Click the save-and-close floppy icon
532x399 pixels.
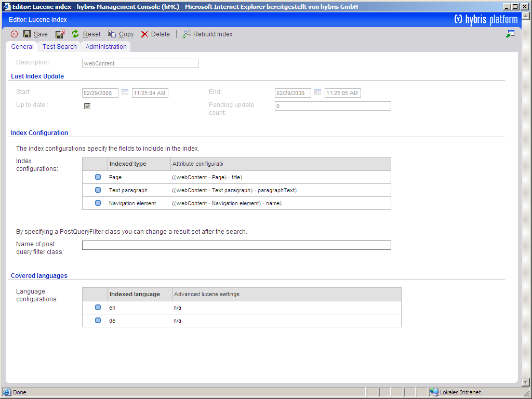(x=60, y=34)
